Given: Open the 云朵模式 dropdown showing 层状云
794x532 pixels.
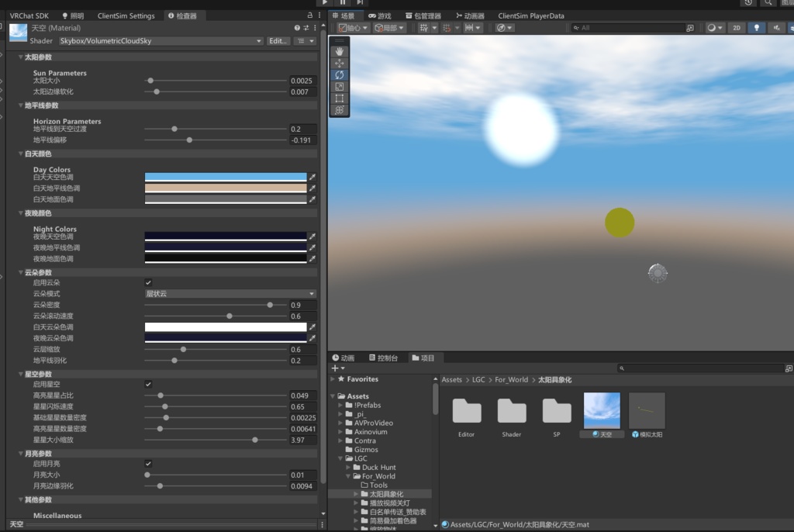Looking at the screenshot, I should [x=229, y=295].
